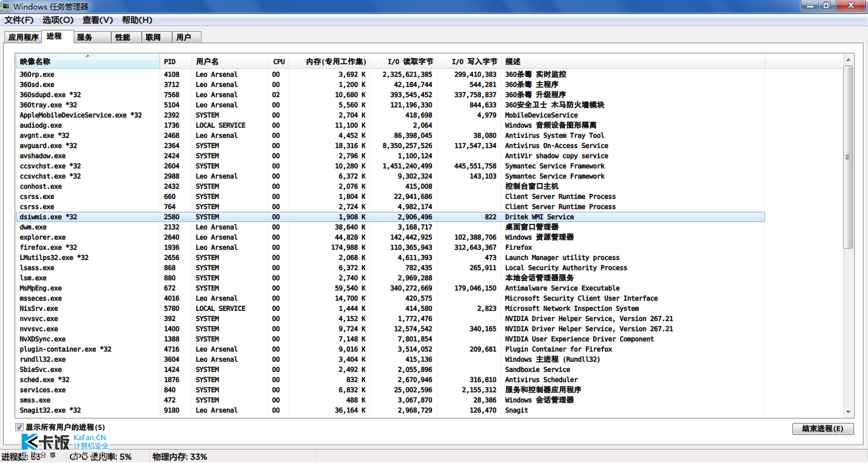Sort by 用户名 column header

click(x=230, y=62)
